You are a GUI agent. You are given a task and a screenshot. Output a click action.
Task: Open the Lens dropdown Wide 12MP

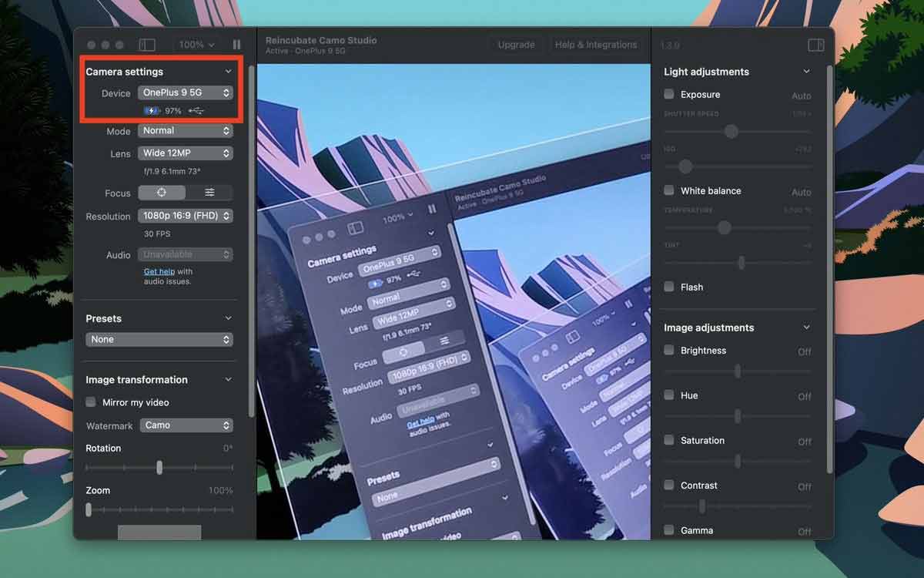point(186,153)
